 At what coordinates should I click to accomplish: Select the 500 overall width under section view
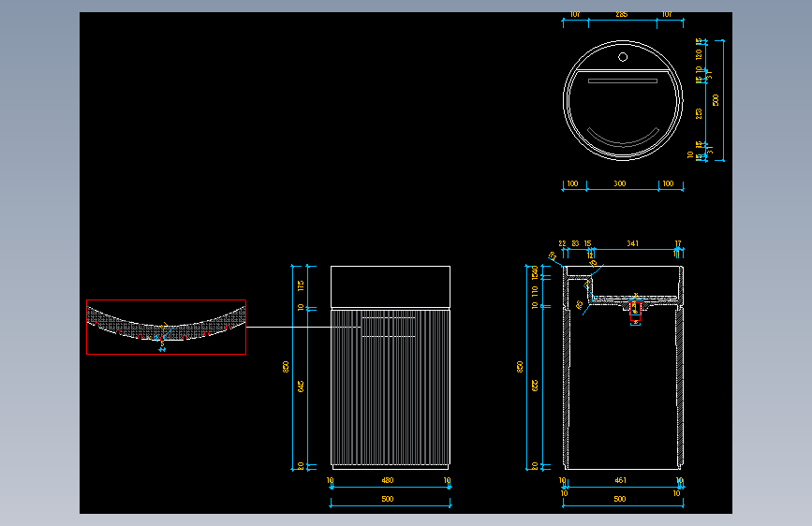(620, 499)
